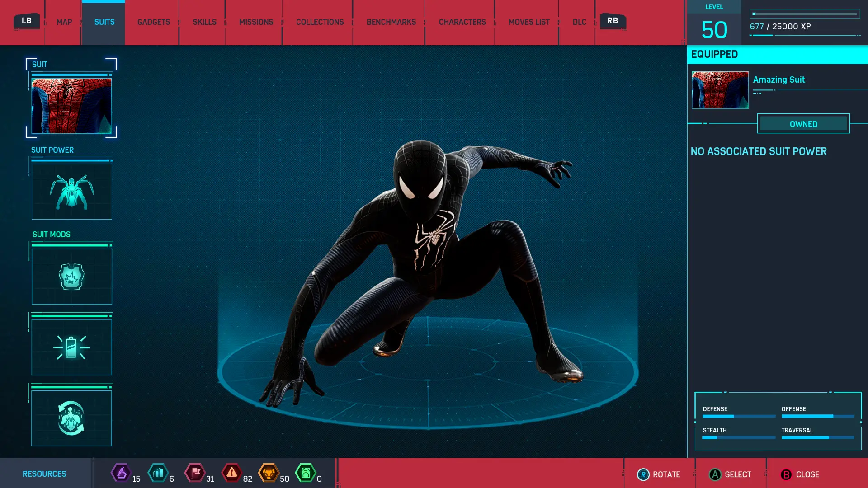Click the Rotate prompt label
The width and height of the screenshot is (868, 488).
(666, 474)
